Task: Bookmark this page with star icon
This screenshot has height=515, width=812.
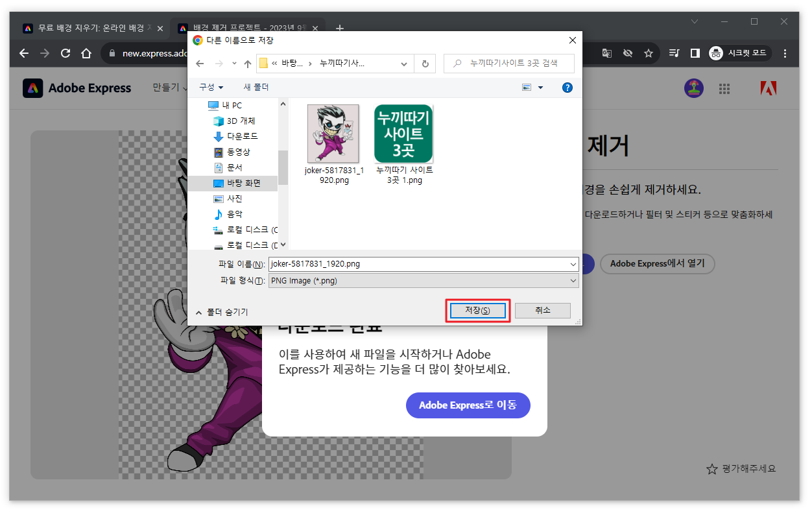Action: (649, 53)
